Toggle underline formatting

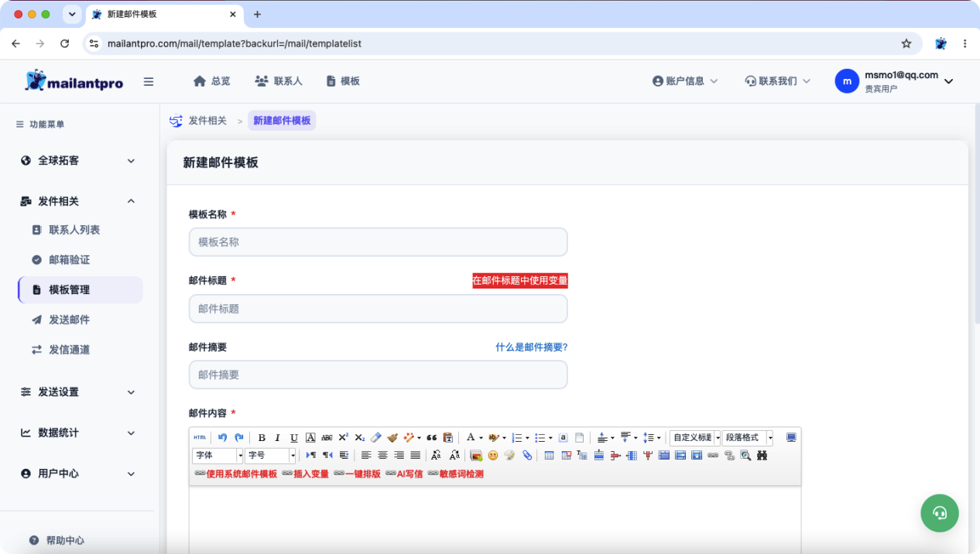point(293,437)
